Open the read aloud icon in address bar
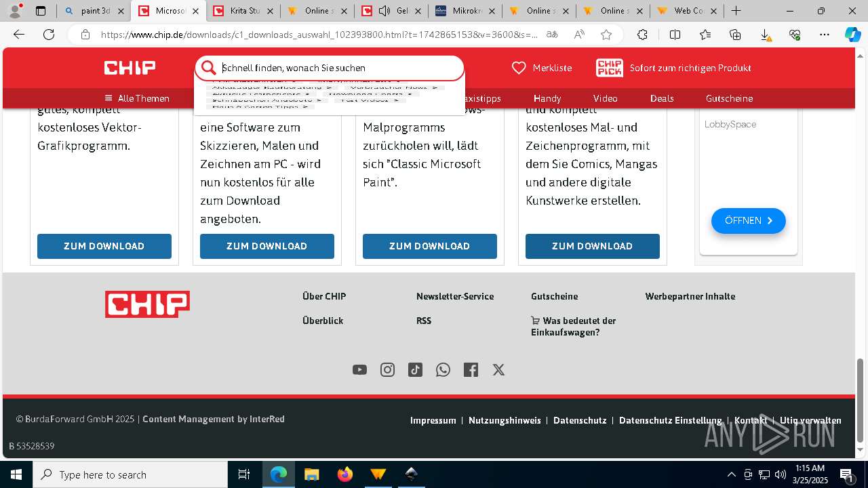 (579, 35)
